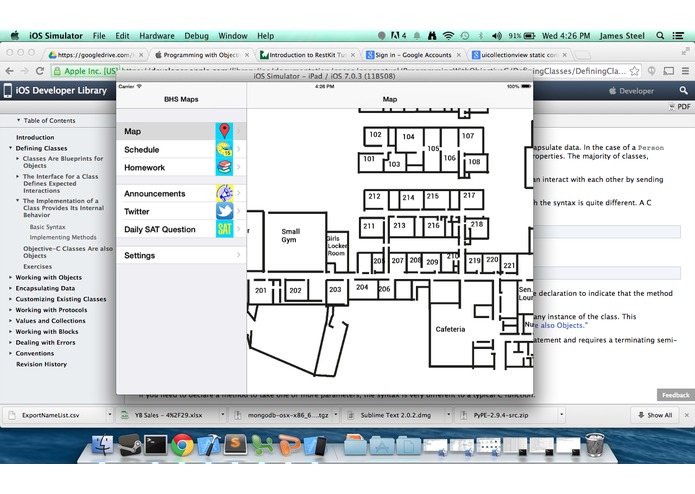Open Announcements row in BHS Maps list
This screenshot has width=695, height=494.
(181, 194)
